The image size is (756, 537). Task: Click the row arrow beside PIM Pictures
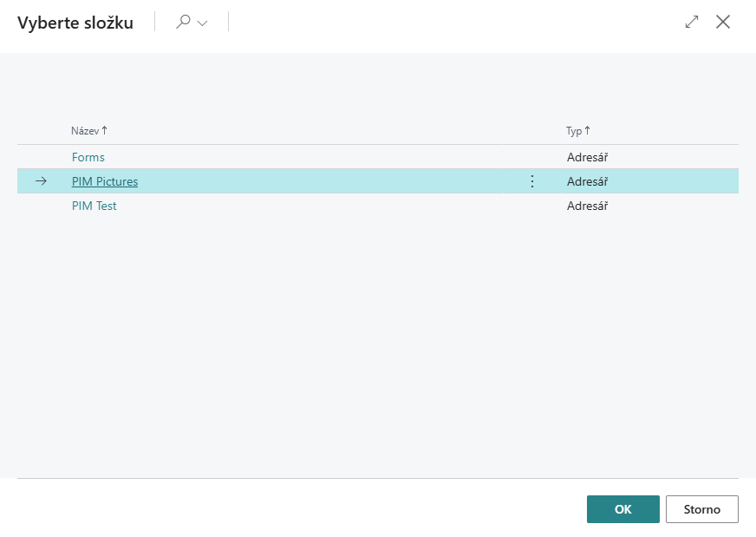41,181
